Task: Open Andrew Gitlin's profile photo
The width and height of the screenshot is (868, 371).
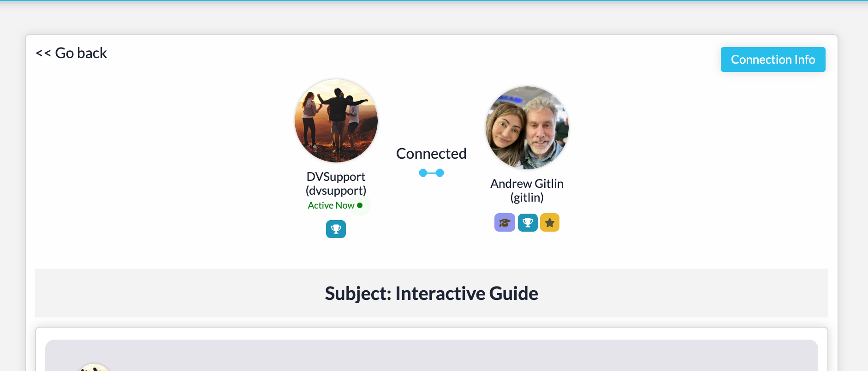Action: [527, 128]
